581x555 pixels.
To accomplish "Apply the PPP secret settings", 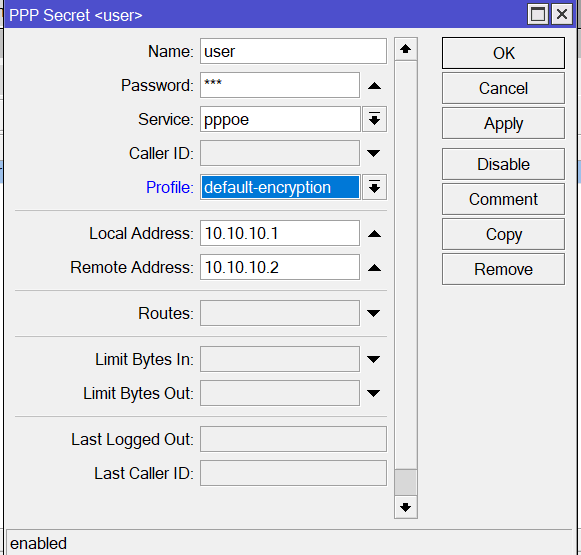I will [503, 123].
